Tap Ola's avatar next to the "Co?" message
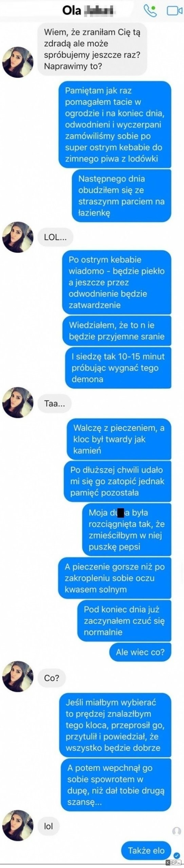Screen dimensions: 184x868 click(x=18, y=676)
